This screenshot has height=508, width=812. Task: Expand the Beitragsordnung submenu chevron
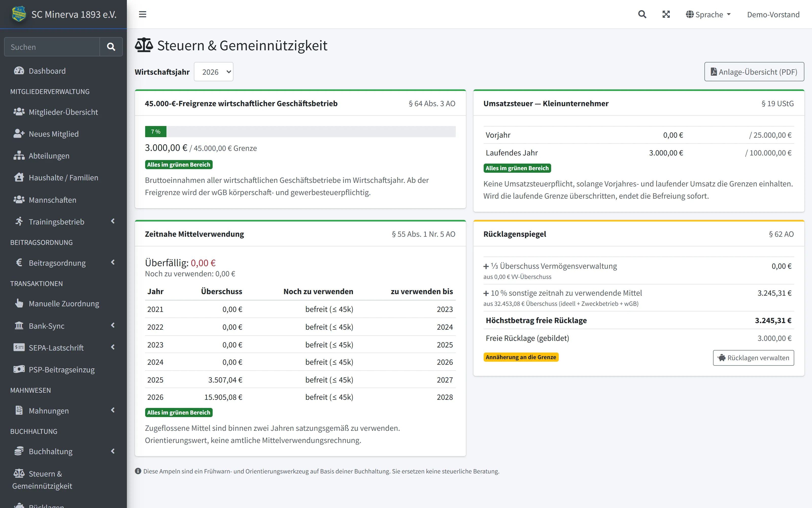[x=113, y=262]
